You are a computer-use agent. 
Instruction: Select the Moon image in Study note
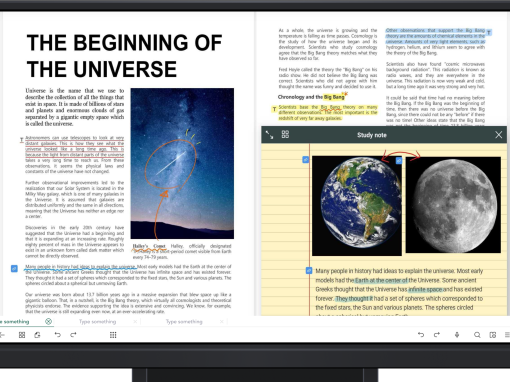pyautogui.click(x=453, y=205)
